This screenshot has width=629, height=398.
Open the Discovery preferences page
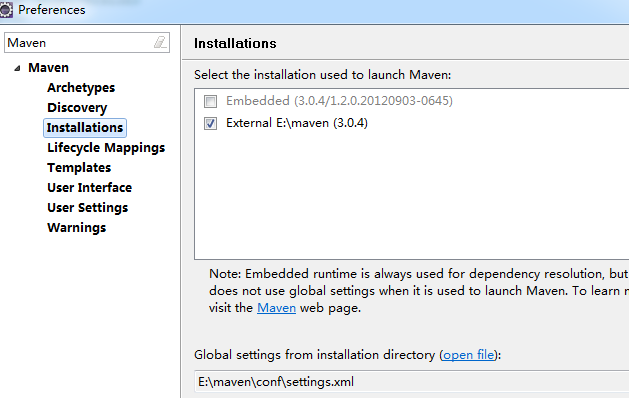click(x=77, y=108)
